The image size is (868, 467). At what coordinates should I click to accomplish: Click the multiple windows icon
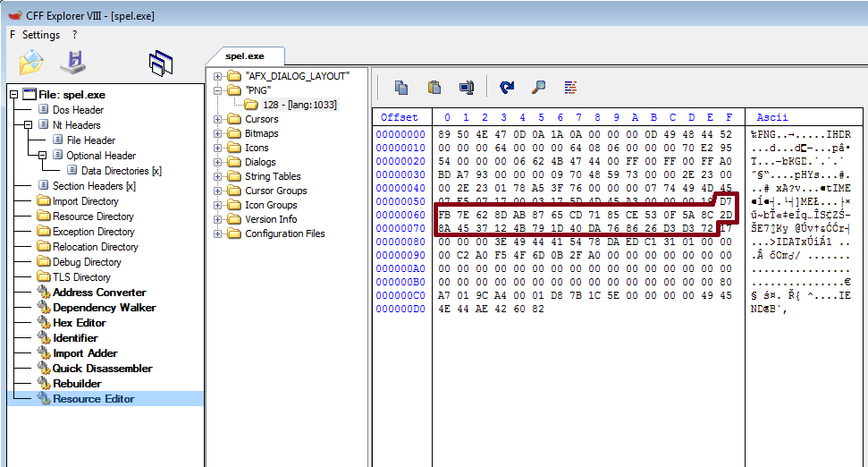coord(161,64)
